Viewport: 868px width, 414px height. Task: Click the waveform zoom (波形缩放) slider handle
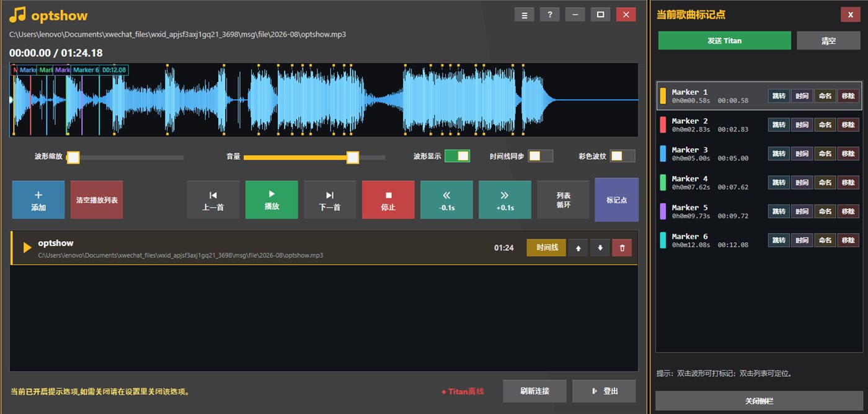click(x=73, y=157)
